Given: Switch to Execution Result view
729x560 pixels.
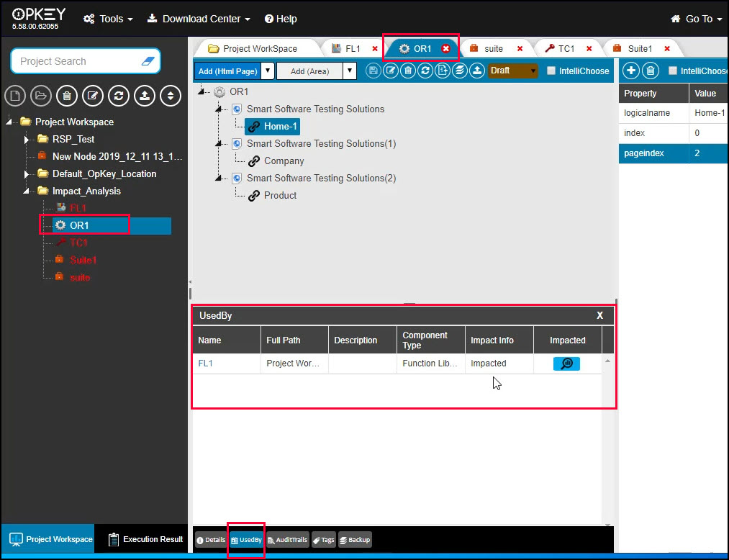Looking at the screenshot, I should click(146, 539).
